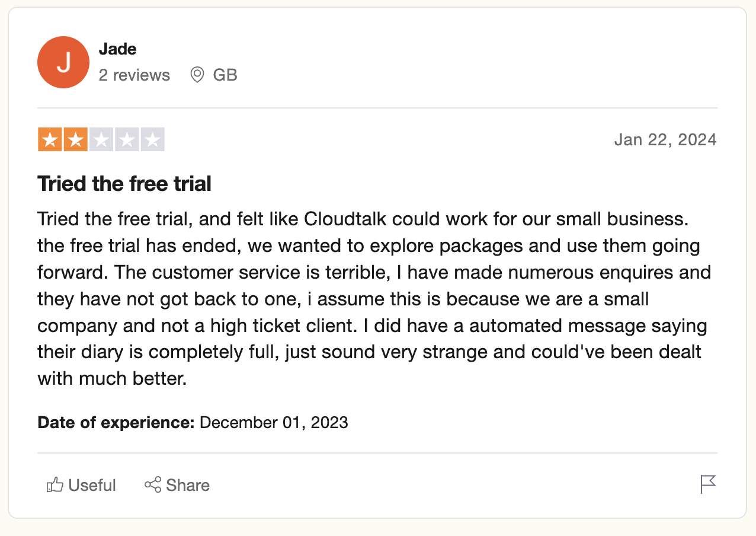View Jade's 2 reviews count
756x536 pixels.
[x=134, y=75]
